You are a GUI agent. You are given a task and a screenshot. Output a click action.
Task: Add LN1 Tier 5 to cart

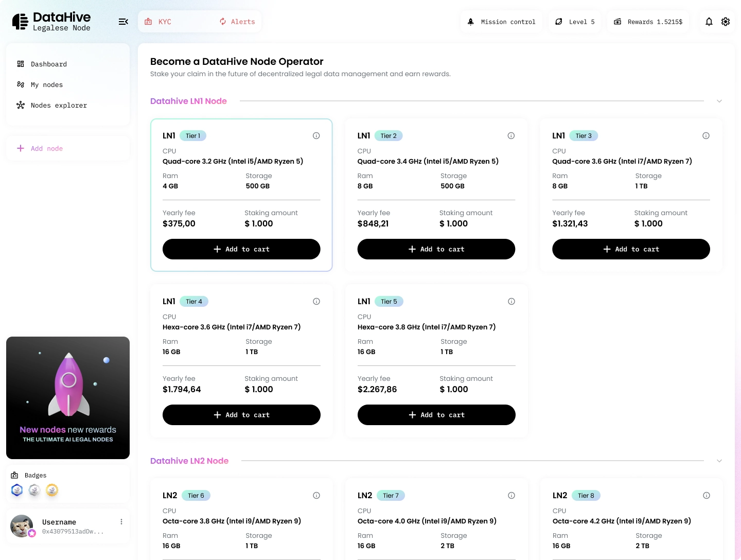pos(436,415)
